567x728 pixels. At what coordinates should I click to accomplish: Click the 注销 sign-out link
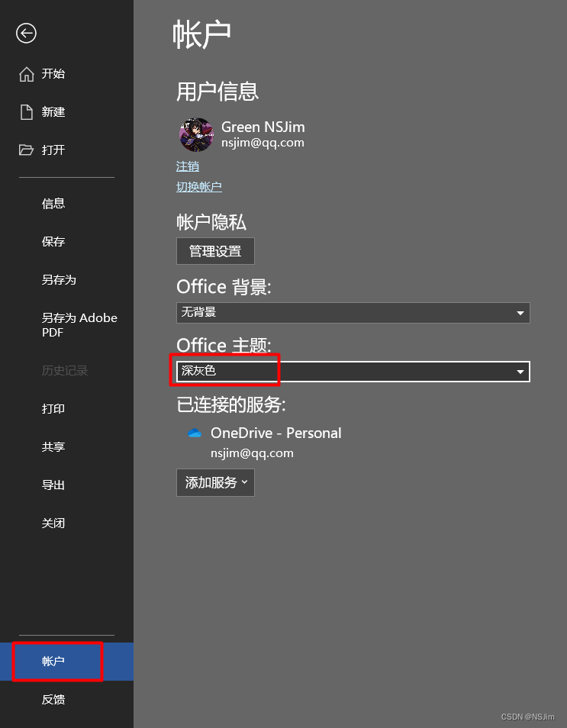tap(188, 166)
